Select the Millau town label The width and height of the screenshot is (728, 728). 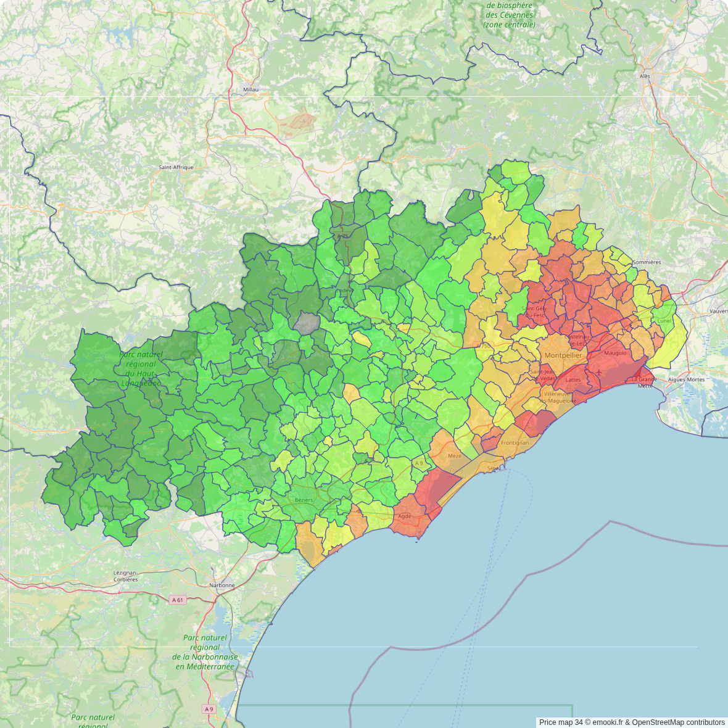(x=251, y=89)
